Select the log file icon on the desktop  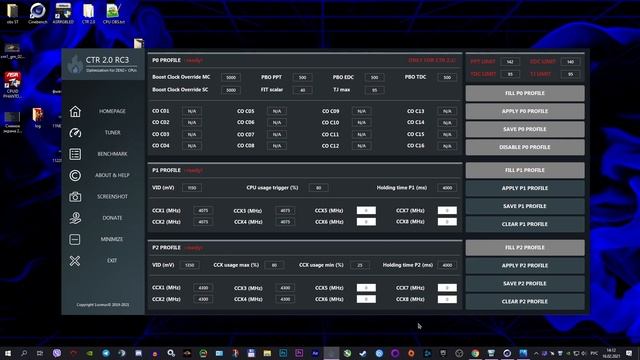point(38,118)
